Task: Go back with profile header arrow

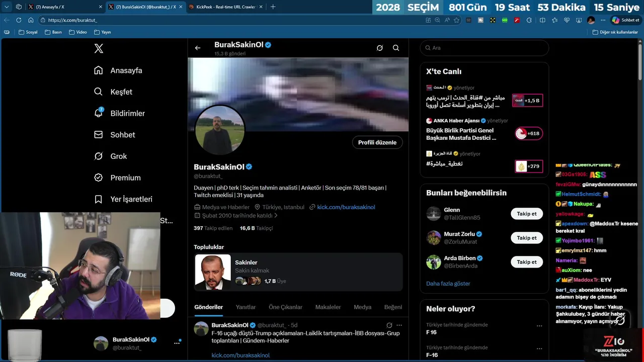Action: [198, 48]
